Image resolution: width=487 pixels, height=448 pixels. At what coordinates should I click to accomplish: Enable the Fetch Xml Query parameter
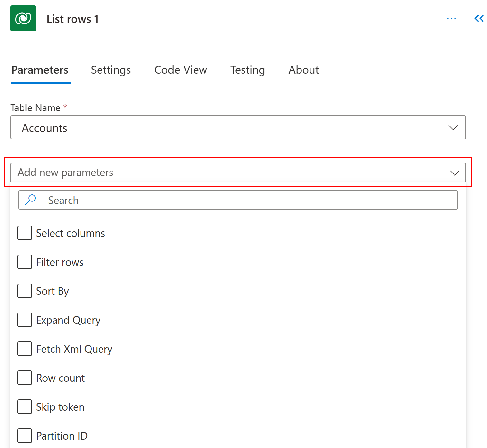(x=24, y=349)
